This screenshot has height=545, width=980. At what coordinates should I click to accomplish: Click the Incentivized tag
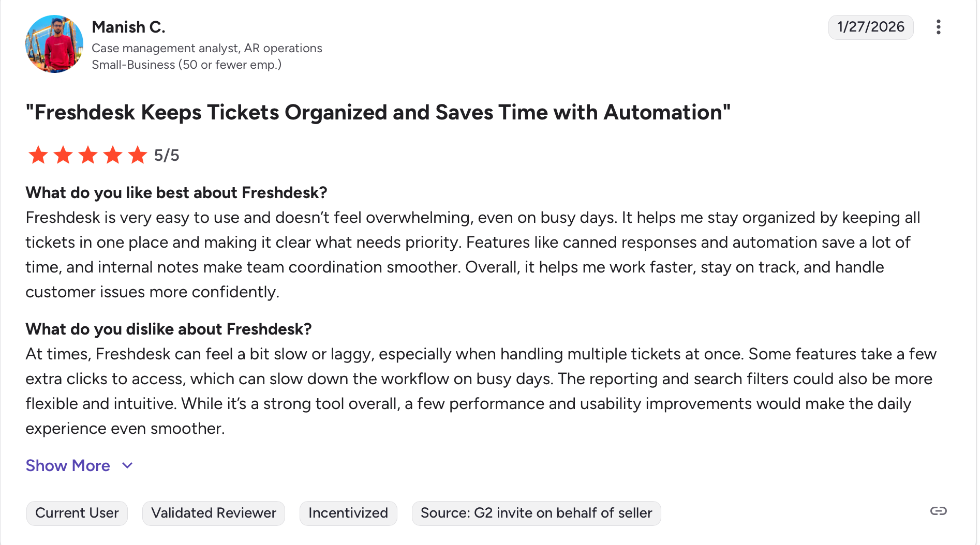point(348,513)
